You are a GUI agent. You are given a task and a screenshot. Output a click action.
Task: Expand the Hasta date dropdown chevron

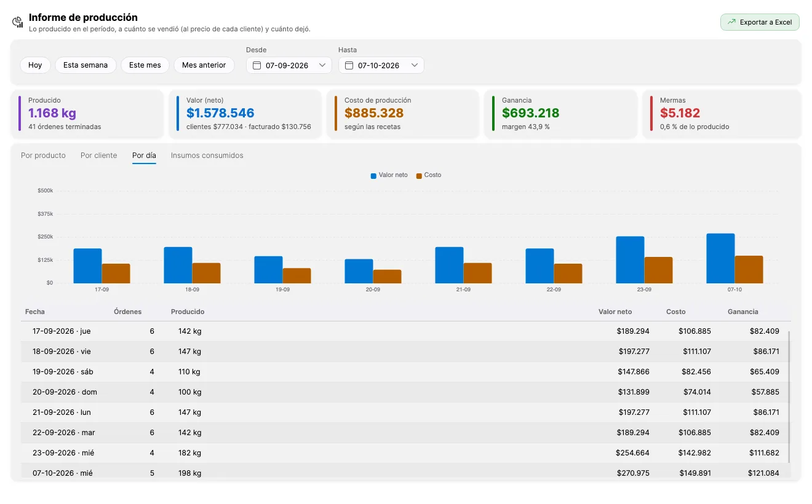415,65
